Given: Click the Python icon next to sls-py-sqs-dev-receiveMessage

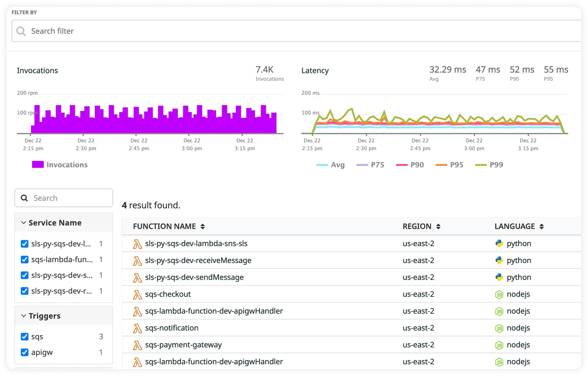Looking at the screenshot, I should click(x=500, y=260).
